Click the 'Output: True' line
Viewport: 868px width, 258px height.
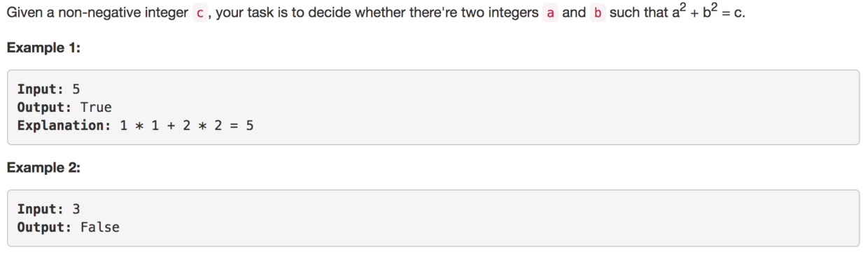pyautogui.click(x=64, y=107)
